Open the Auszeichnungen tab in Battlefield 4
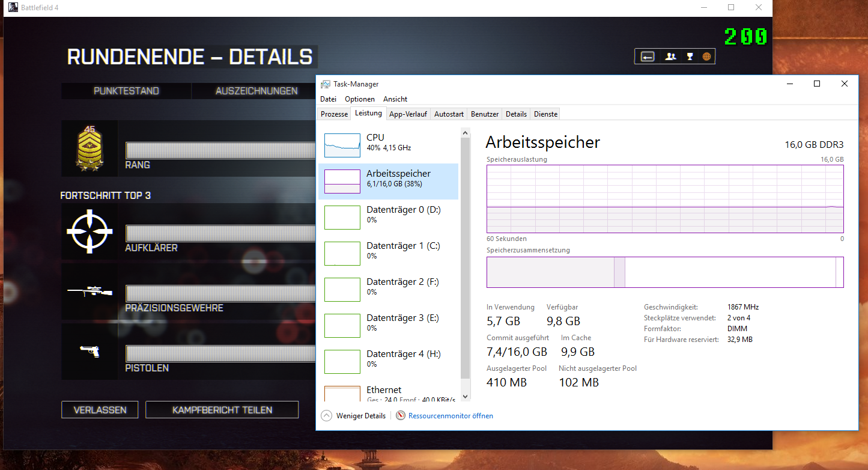Image resolution: width=868 pixels, height=470 pixels. coord(254,91)
